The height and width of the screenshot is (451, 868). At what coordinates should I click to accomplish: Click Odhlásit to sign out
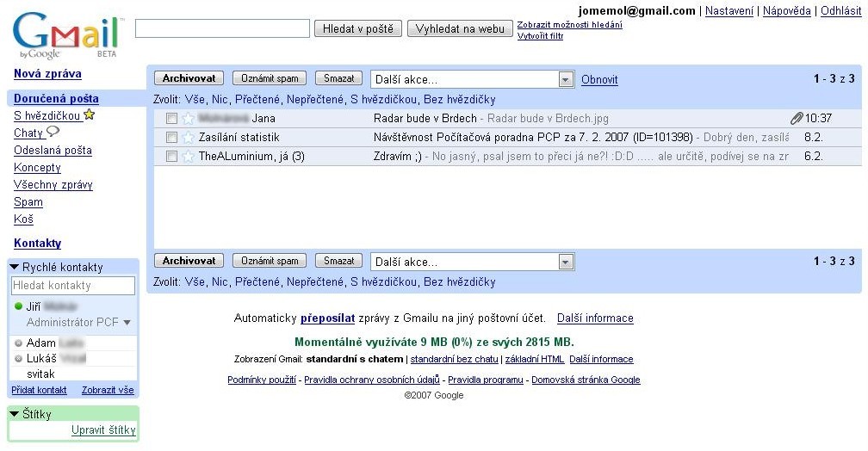[840, 10]
